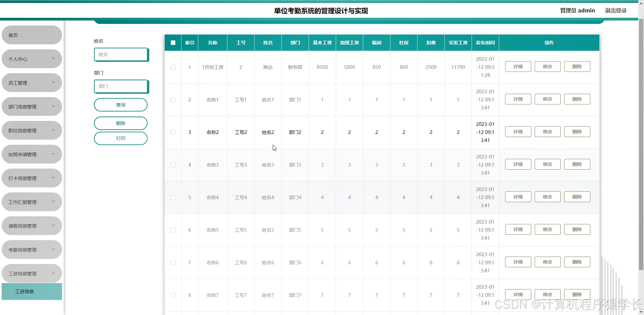
Task: Check the row checkbox for 名称6
Action: [x=173, y=263]
